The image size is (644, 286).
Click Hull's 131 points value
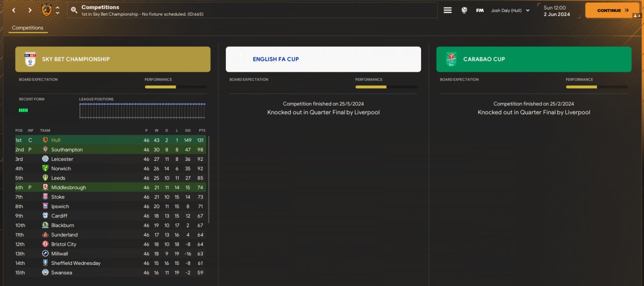[x=201, y=140]
